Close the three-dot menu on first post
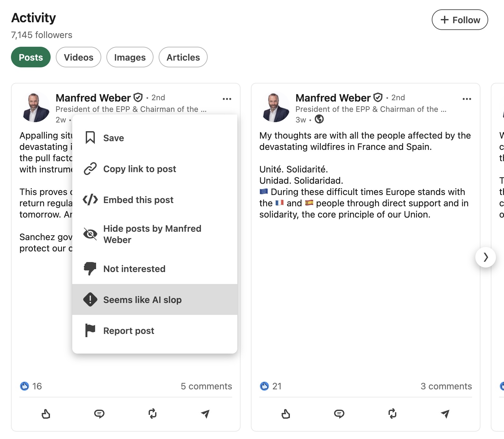 (227, 99)
